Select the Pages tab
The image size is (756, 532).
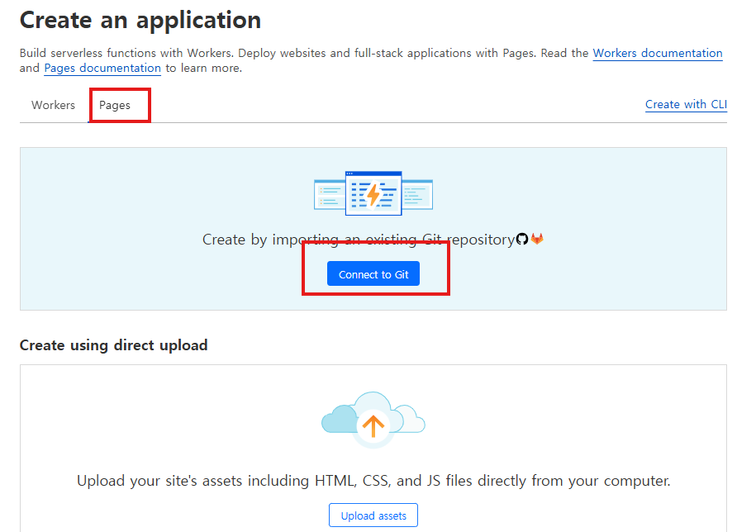pyautogui.click(x=115, y=105)
